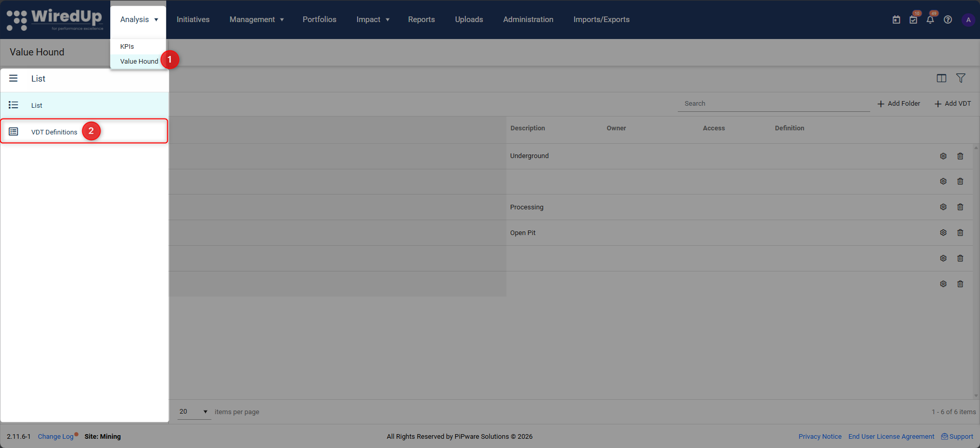The image size is (980, 448).
Task: Open the Reports page
Action: 421,20
